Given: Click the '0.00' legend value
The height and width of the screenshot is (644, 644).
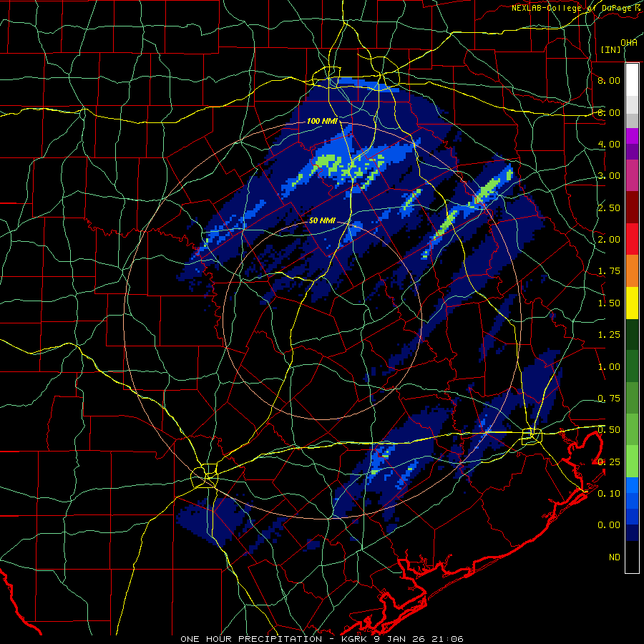Looking at the screenshot, I should point(609,525).
